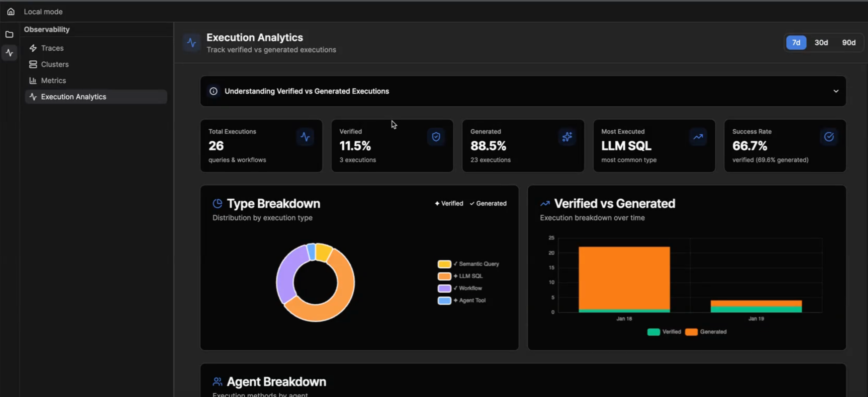
Task: Select the activity pulse icon in left rail
Action: point(9,53)
